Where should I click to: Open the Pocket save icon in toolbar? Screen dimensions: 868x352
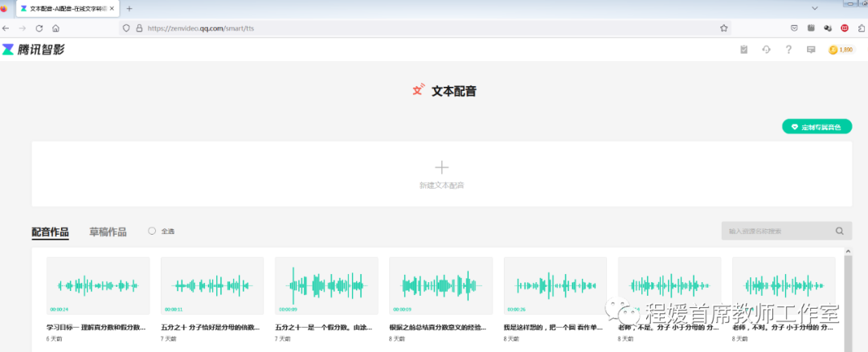(x=794, y=28)
